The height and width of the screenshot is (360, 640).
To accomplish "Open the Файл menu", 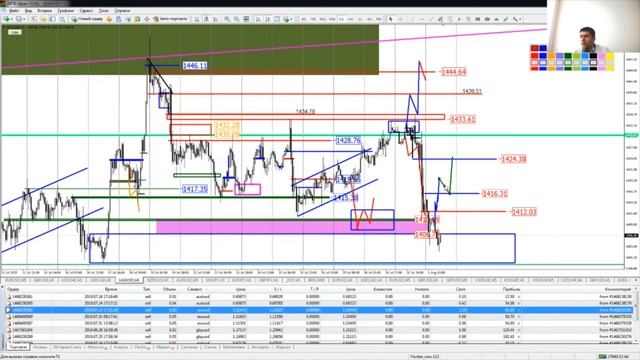I will (13, 11).
